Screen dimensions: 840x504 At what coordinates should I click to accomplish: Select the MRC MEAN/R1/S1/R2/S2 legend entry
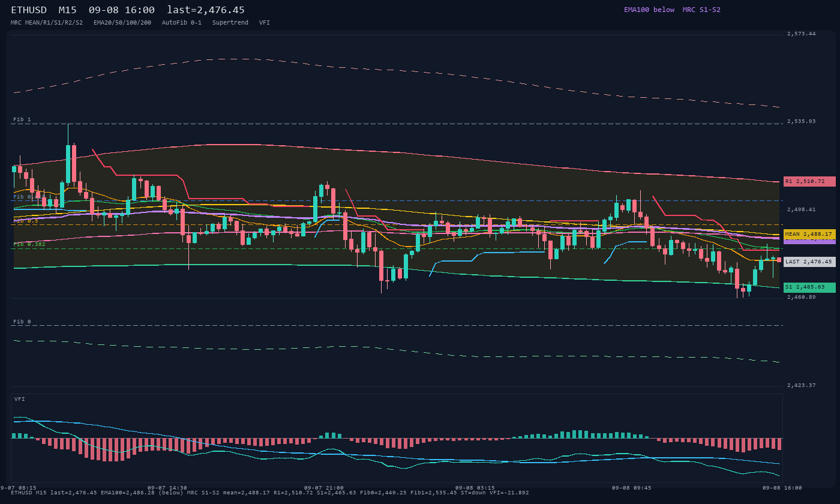coord(47,23)
